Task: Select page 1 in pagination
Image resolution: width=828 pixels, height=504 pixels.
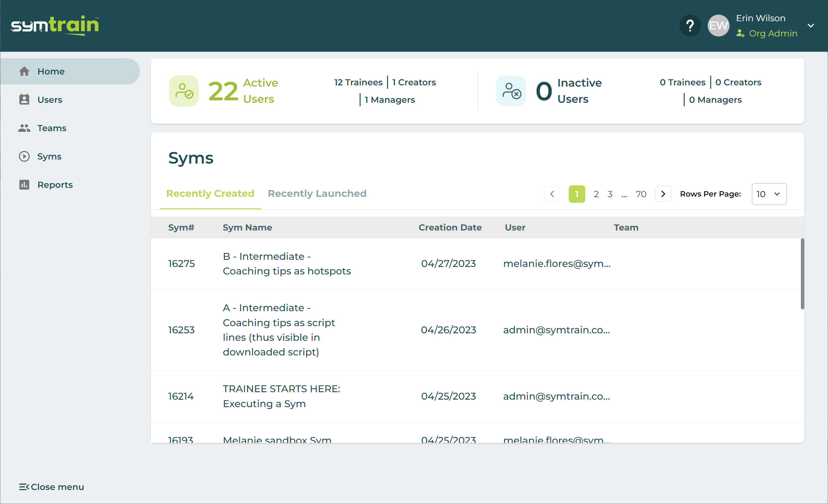Action: pyautogui.click(x=577, y=194)
